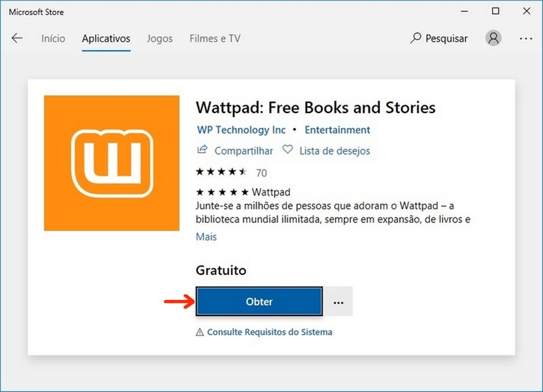Open the Início tab
Viewport: 543px width, 392px height.
pyautogui.click(x=53, y=39)
